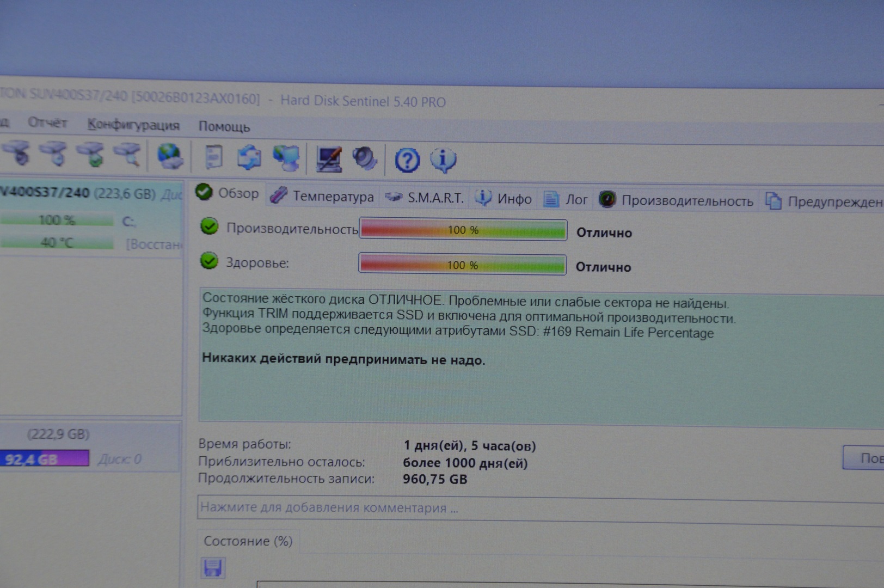Image resolution: width=884 pixels, height=588 pixels.
Task: Click the globe with disk toolbar icon
Action: coord(170,156)
